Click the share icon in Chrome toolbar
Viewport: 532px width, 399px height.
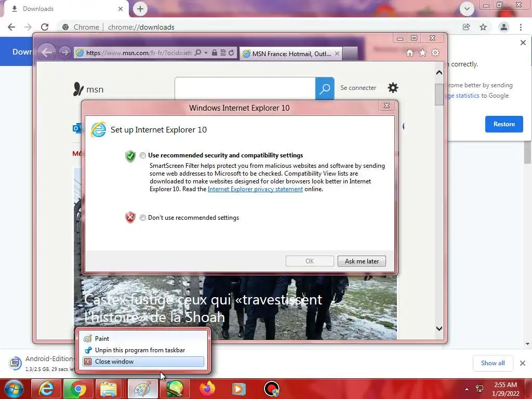tap(467, 27)
